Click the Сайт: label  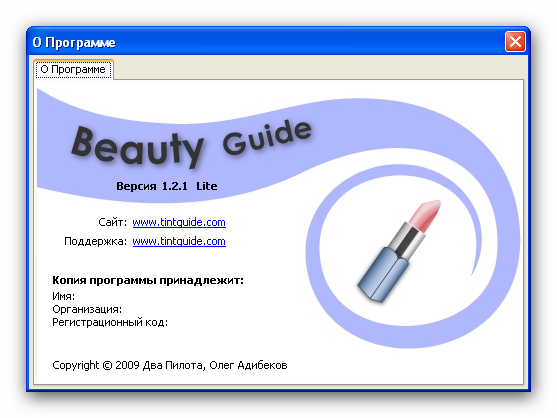(112, 222)
